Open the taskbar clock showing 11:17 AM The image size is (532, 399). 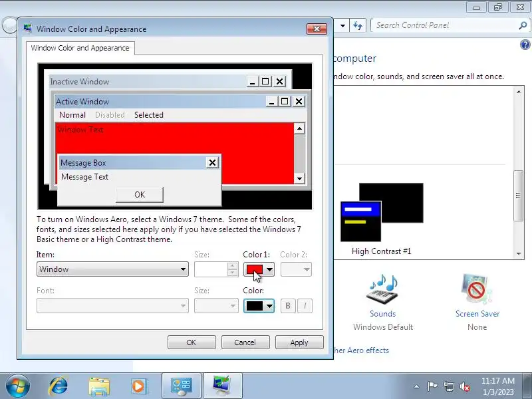498,386
